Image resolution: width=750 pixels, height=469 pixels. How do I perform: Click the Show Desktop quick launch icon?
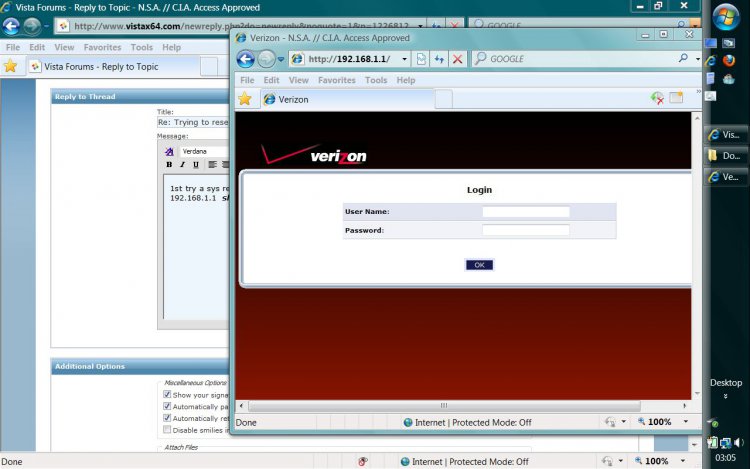(711, 43)
